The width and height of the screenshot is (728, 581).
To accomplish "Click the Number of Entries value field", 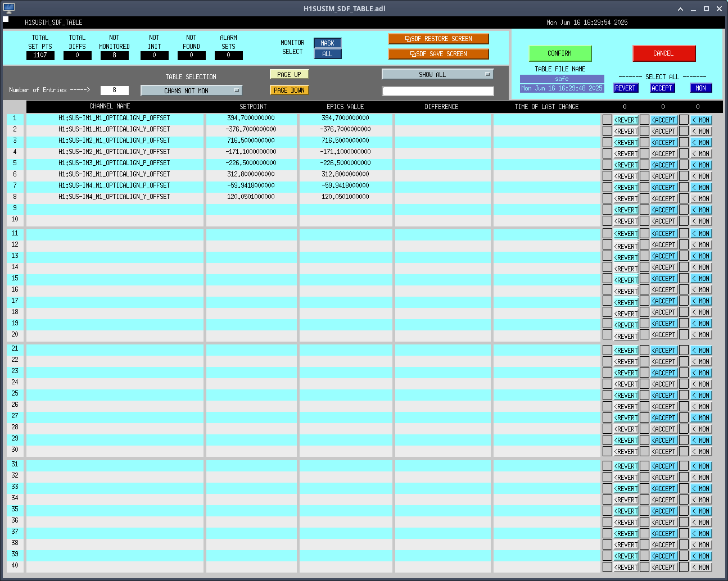I will pos(115,90).
